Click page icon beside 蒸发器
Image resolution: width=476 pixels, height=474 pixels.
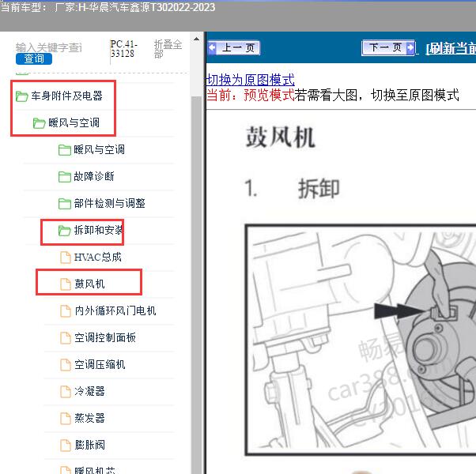[x=66, y=419]
